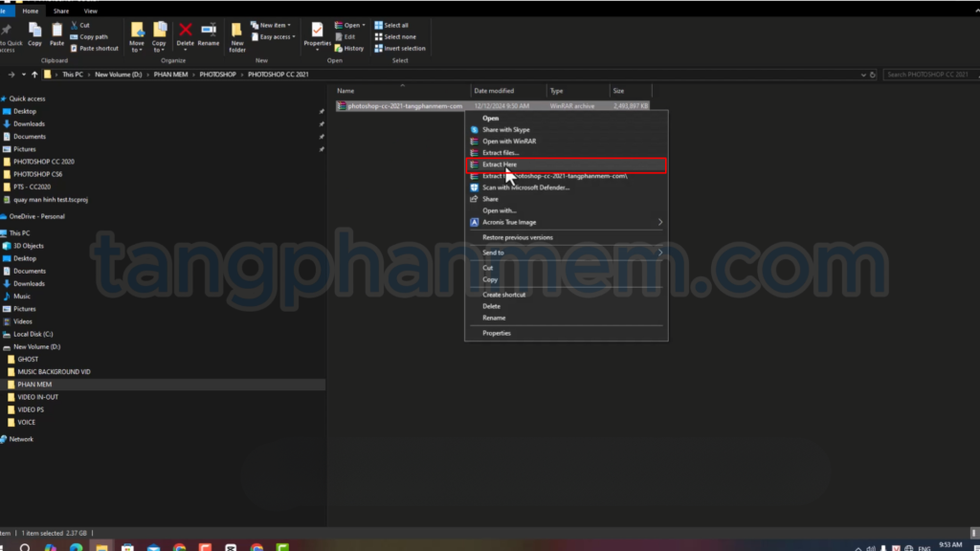Click the Rename icon in the ribbon
This screenshot has width=980, height=551.
pyautogui.click(x=209, y=34)
